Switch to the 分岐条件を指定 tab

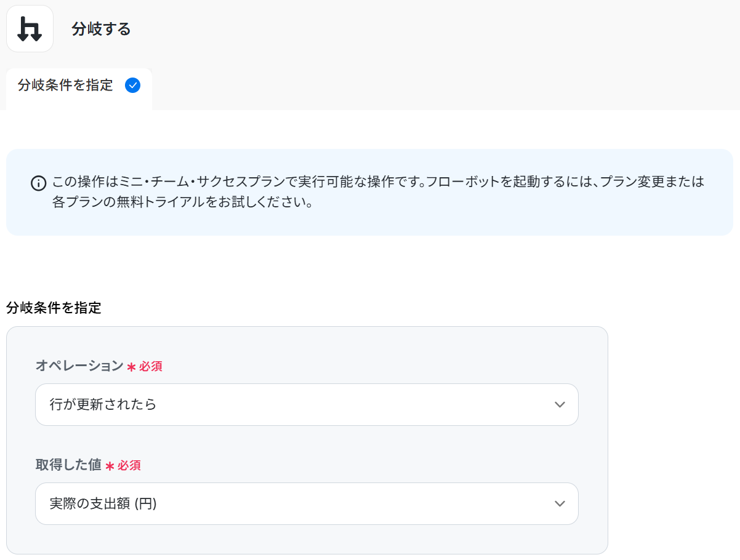(66, 86)
